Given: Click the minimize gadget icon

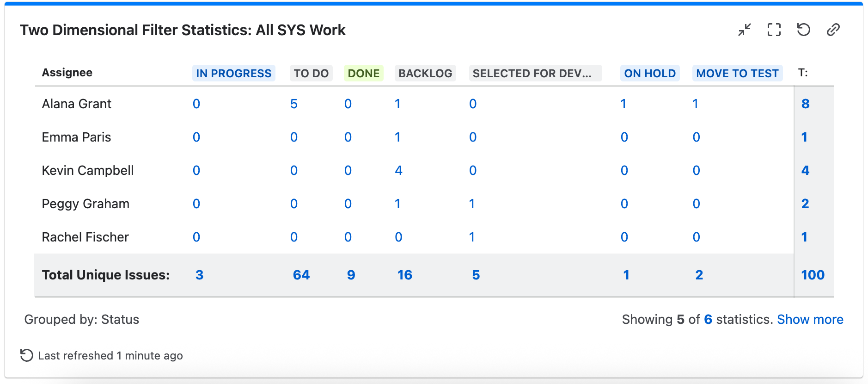Looking at the screenshot, I should 745,30.
